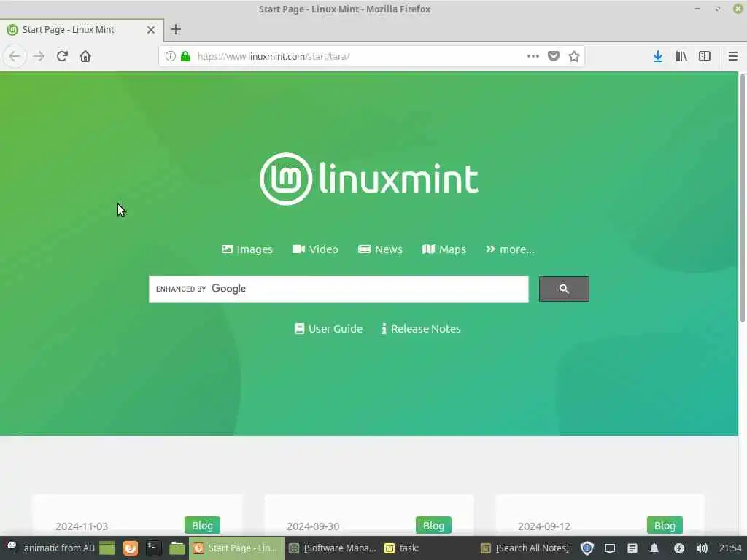This screenshot has width=747, height=560.
Task: Open the Firefox home page button
Action: (85, 56)
